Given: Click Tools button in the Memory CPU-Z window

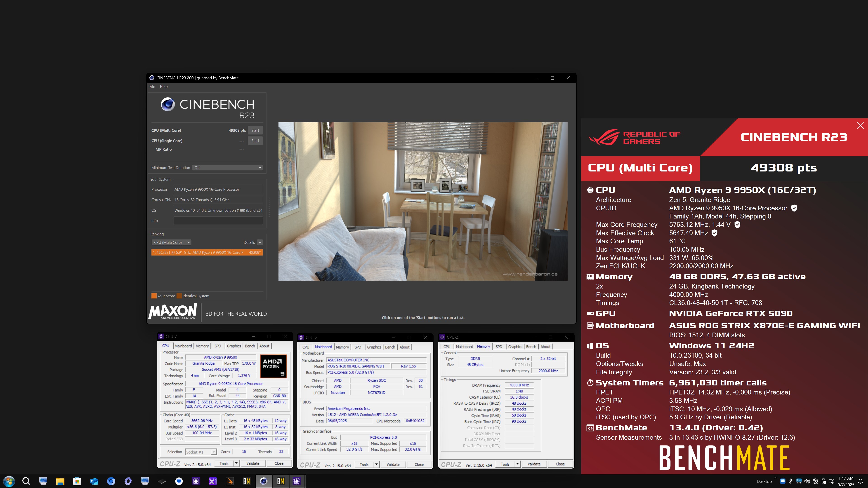Looking at the screenshot, I should point(505,464).
